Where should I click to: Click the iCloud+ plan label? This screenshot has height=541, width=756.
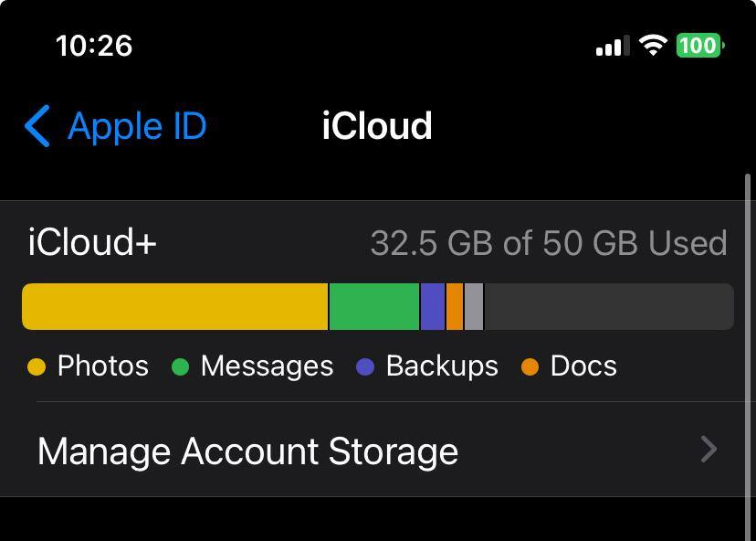[x=92, y=243]
